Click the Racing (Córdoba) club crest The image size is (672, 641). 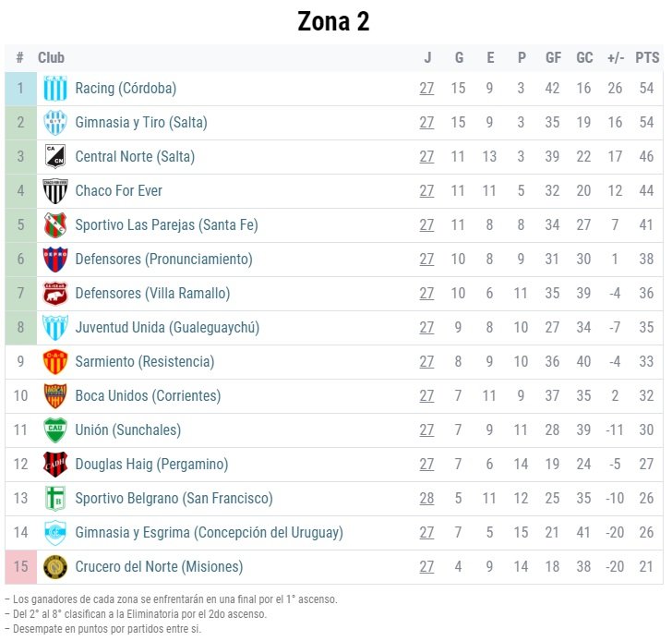click(55, 89)
